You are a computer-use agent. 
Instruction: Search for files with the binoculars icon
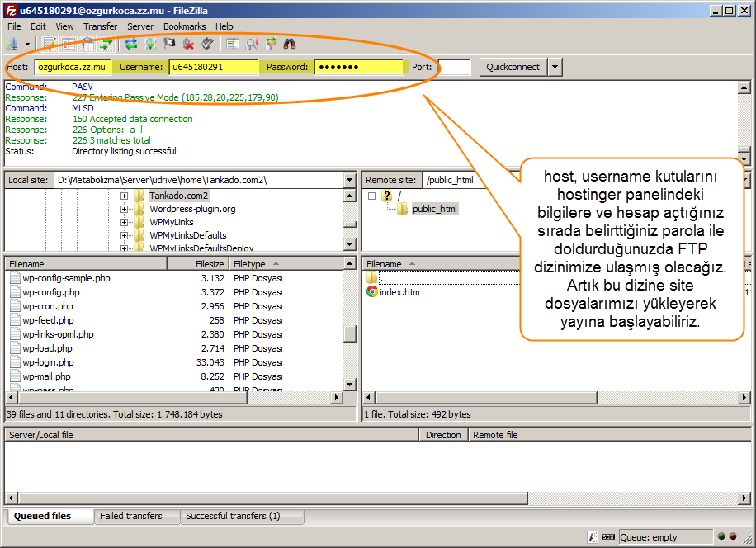(290, 45)
